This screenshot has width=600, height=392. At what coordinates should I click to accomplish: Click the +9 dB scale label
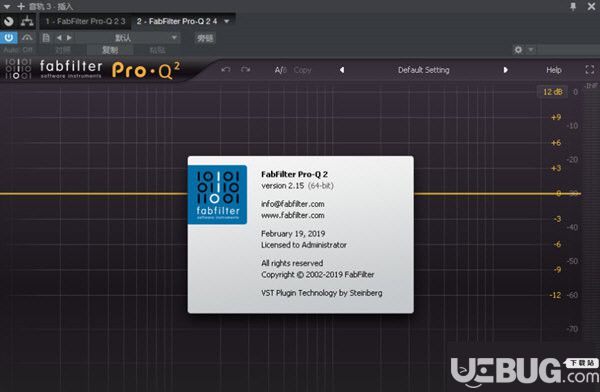pos(556,117)
